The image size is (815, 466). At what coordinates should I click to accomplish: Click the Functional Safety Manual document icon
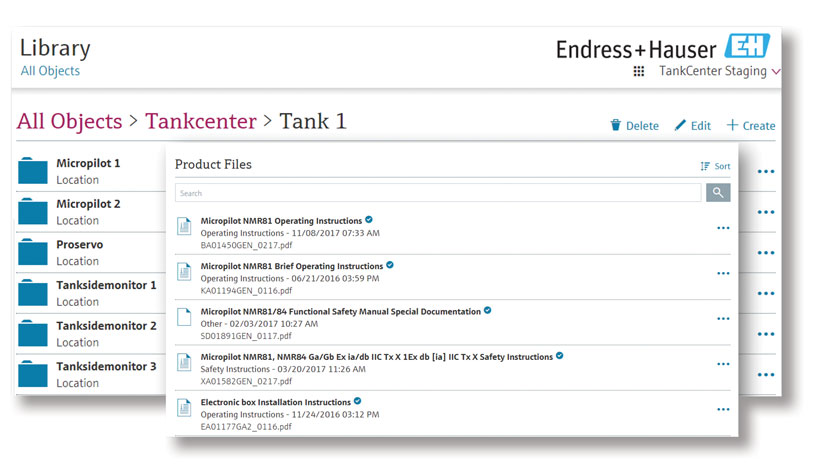(x=184, y=318)
